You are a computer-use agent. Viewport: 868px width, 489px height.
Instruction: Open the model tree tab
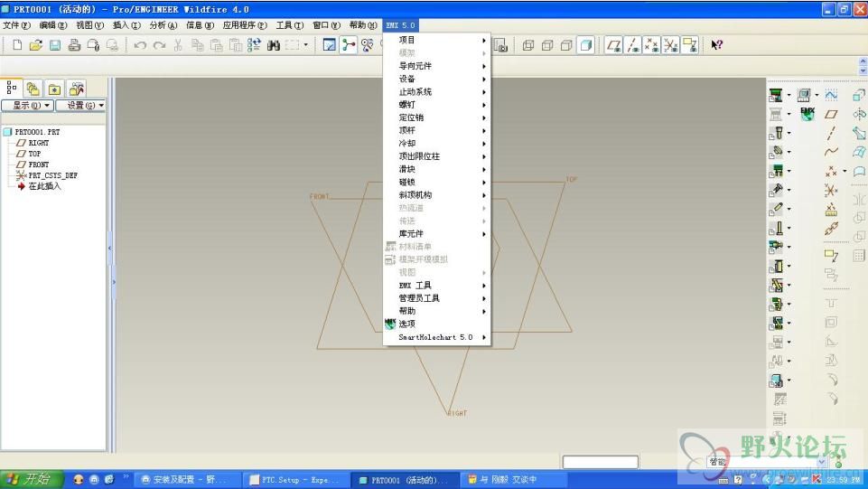11,88
